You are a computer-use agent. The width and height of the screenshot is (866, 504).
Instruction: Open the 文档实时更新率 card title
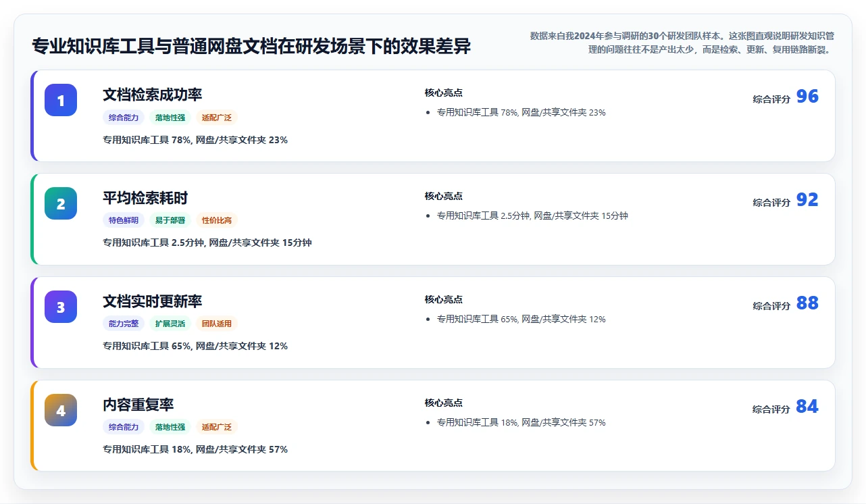152,301
